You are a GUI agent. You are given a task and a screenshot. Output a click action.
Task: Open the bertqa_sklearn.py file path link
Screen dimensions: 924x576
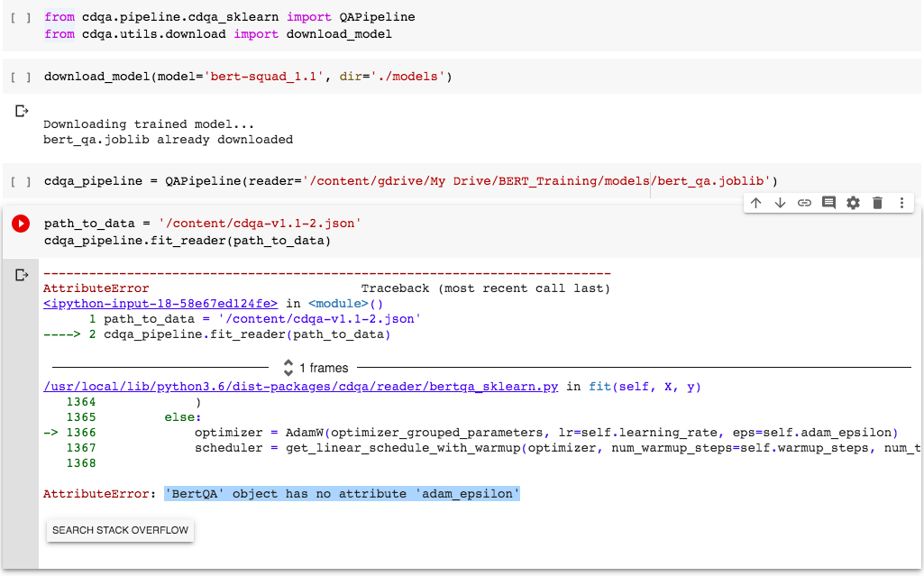point(300,387)
